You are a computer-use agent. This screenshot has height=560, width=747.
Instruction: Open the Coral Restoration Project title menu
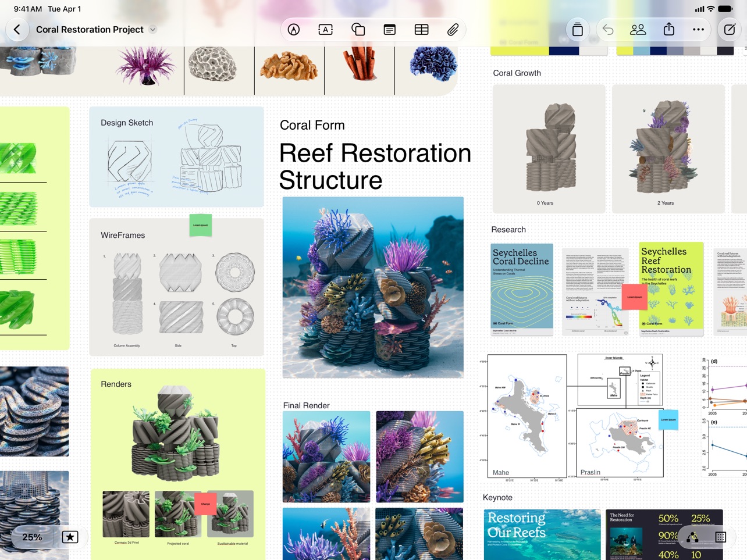152,30
